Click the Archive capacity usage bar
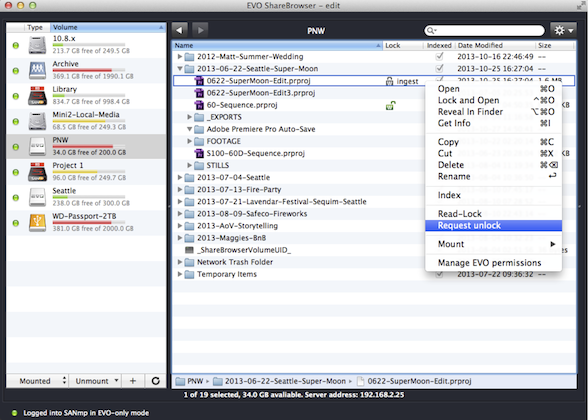The height and width of the screenshot is (420, 588). 88,70
